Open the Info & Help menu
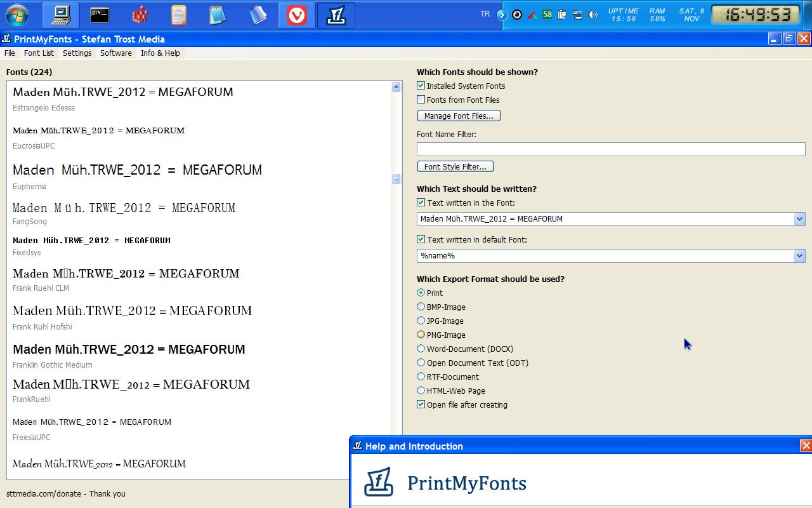Image resolution: width=812 pixels, height=508 pixels. coord(160,53)
